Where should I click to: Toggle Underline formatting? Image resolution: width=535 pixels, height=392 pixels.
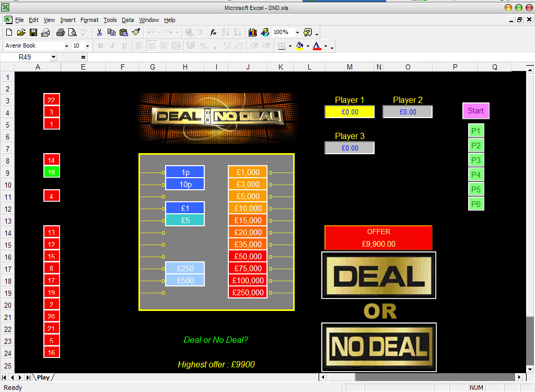click(124, 46)
